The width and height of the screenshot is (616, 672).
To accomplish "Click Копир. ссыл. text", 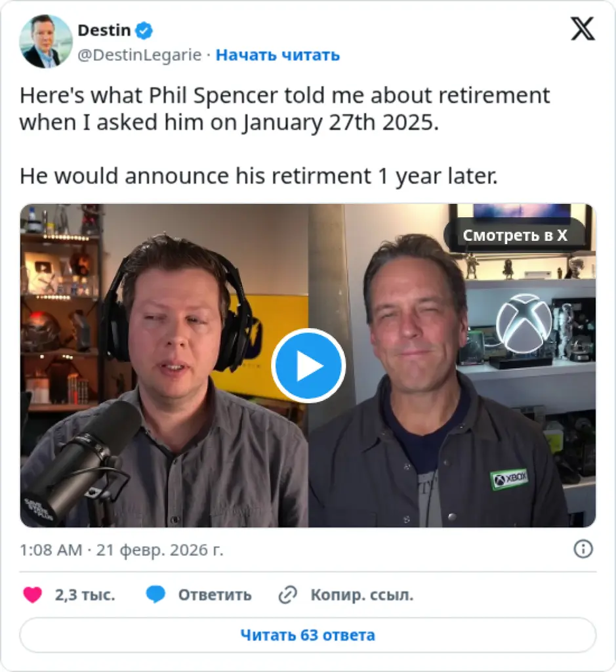I will click(x=362, y=595).
